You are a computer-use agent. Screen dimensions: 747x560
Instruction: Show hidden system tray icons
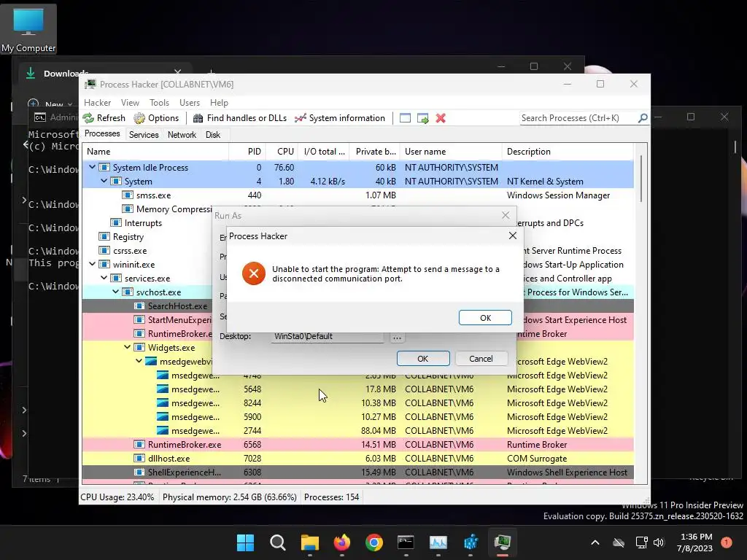pyautogui.click(x=595, y=542)
